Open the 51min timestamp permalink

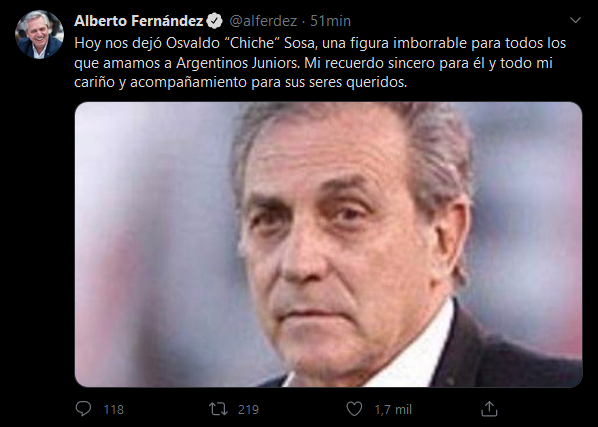(x=330, y=21)
